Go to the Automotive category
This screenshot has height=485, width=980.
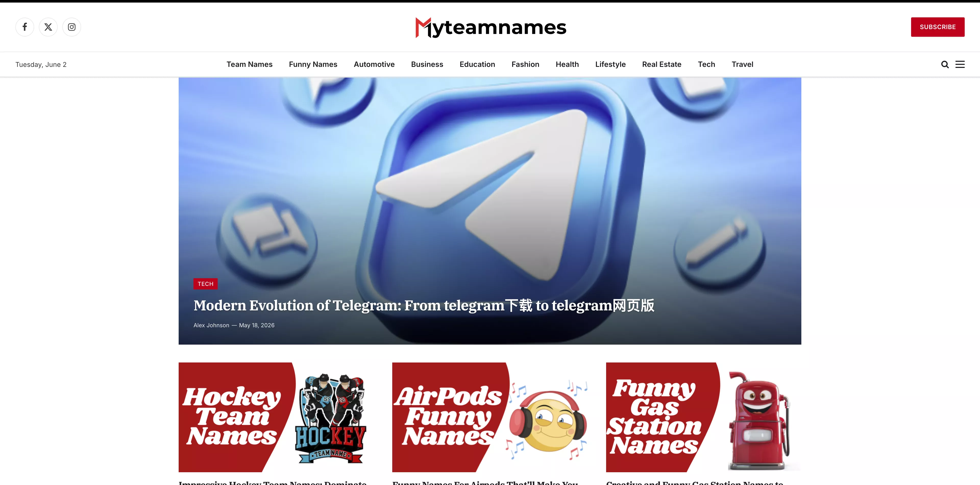click(x=374, y=64)
